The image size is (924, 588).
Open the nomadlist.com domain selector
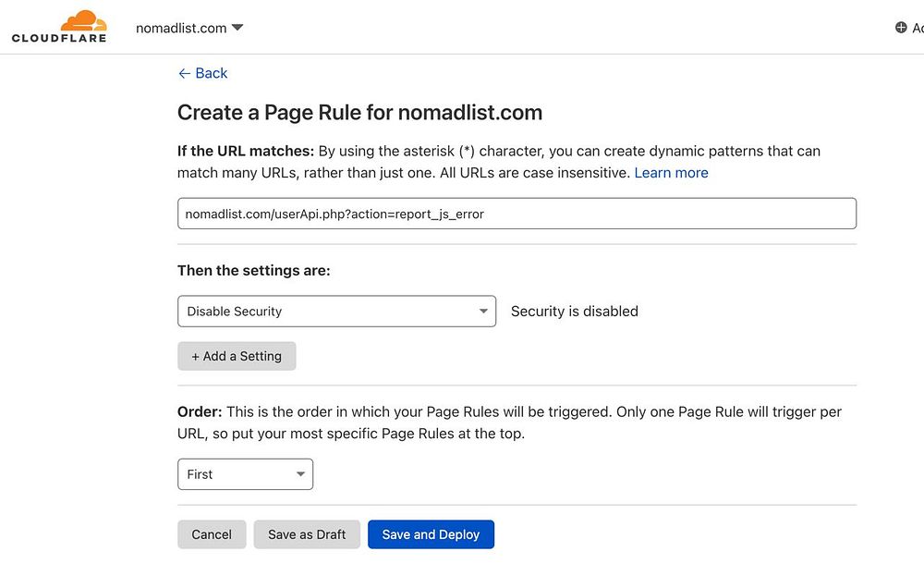(x=181, y=28)
